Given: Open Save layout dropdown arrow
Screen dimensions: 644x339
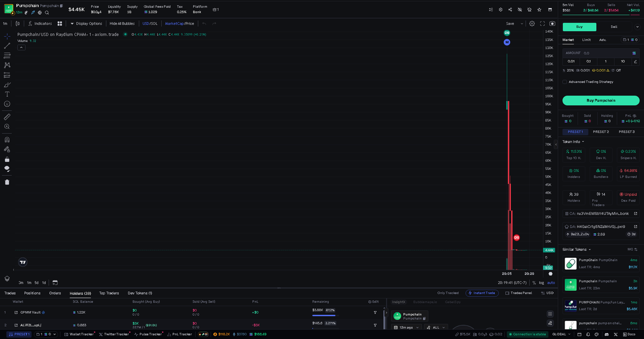Looking at the screenshot, I should click(522, 24).
